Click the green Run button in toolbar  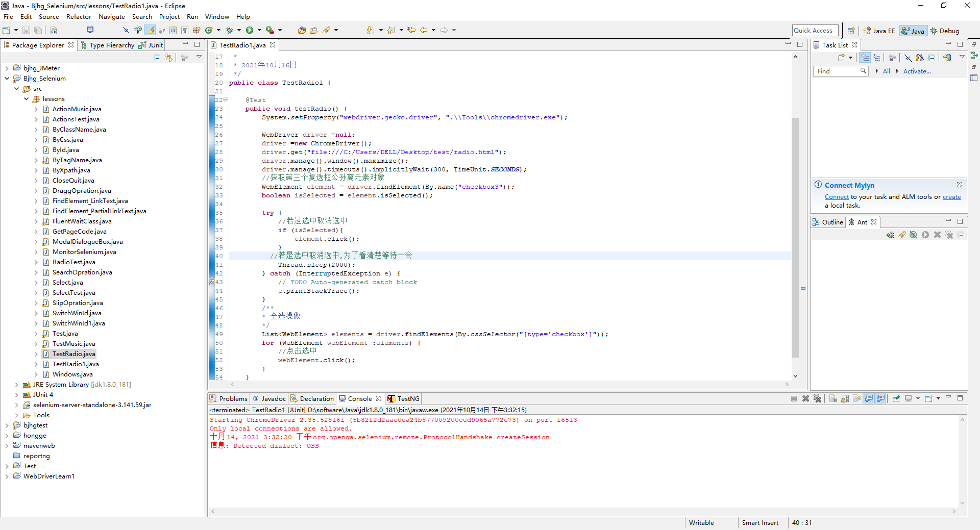[x=249, y=30]
